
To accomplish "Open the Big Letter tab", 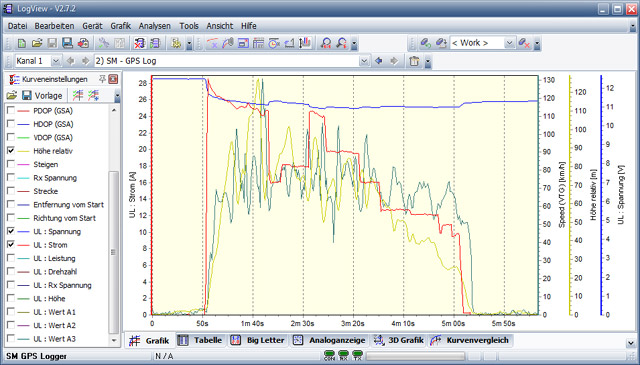I will pos(258,340).
